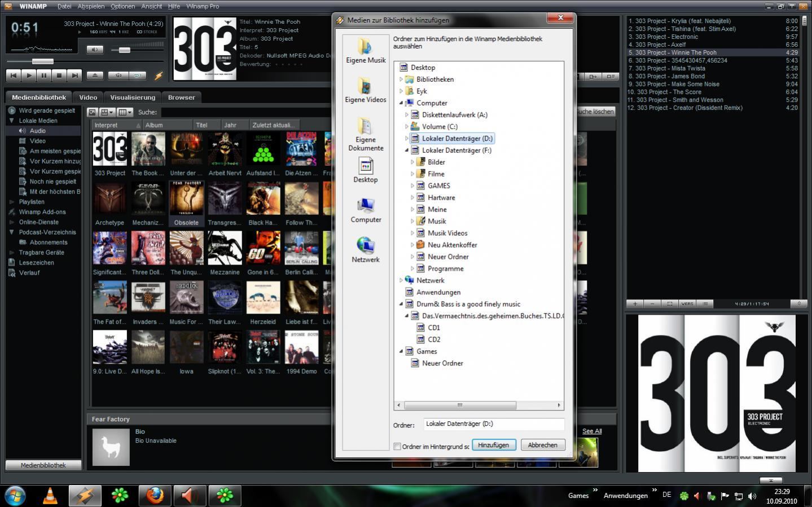Expand the Bibliotheken tree node
The width and height of the screenshot is (812, 507).
tap(401, 80)
